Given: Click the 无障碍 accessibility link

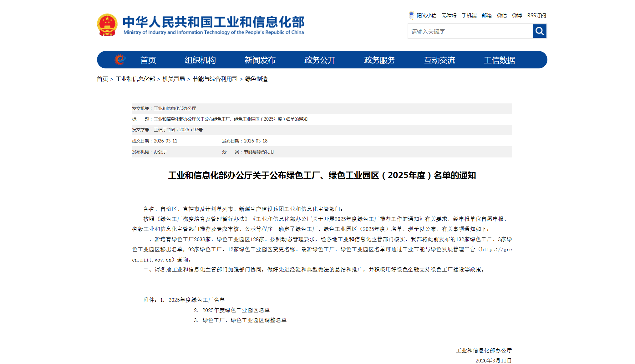Looking at the screenshot, I should 449,15.
